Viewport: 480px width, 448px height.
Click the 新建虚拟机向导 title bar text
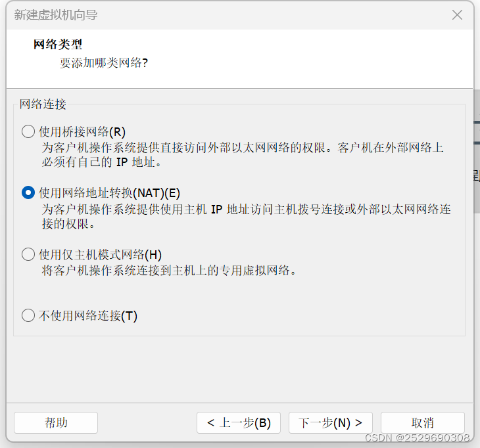point(56,14)
